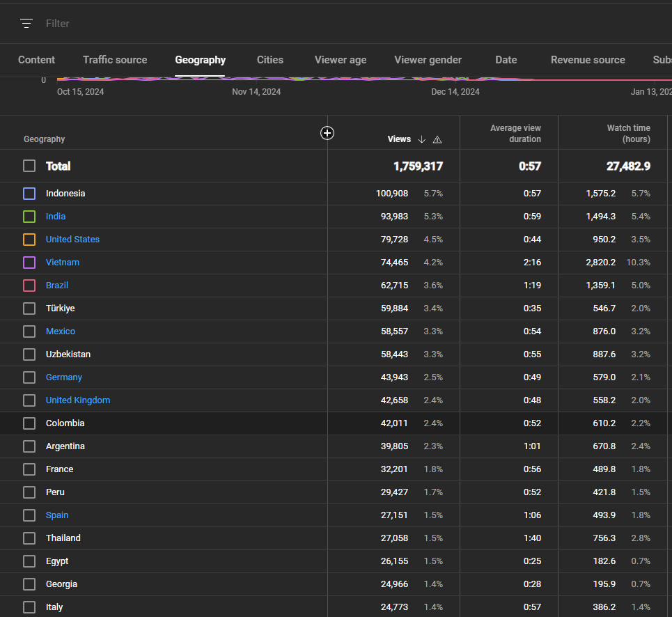This screenshot has height=617, width=672.
Task: Select the Colombia row checkbox
Action: (x=29, y=423)
